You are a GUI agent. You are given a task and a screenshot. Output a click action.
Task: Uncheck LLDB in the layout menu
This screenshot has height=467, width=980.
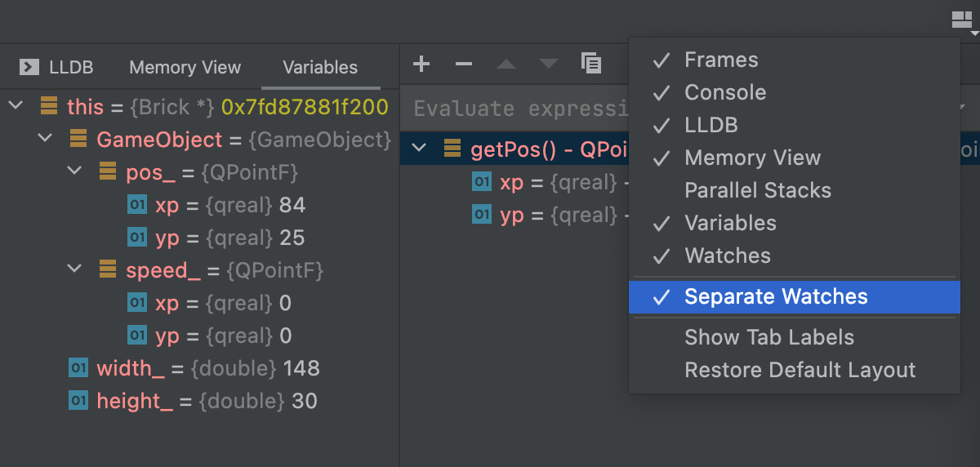pos(794,125)
